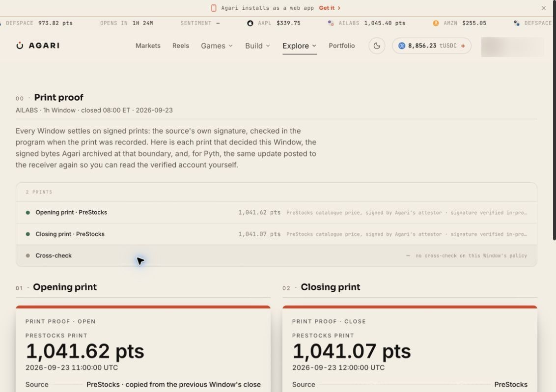Image resolution: width=556 pixels, height=392 pixels.
Task: Click the large 1,041.62 pts open print value
Action: [85, 351]
